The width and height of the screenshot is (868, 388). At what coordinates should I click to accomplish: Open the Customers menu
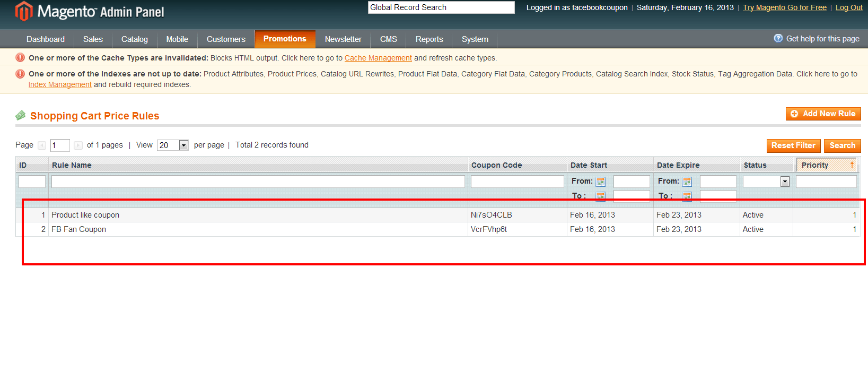tap(226, 39)
